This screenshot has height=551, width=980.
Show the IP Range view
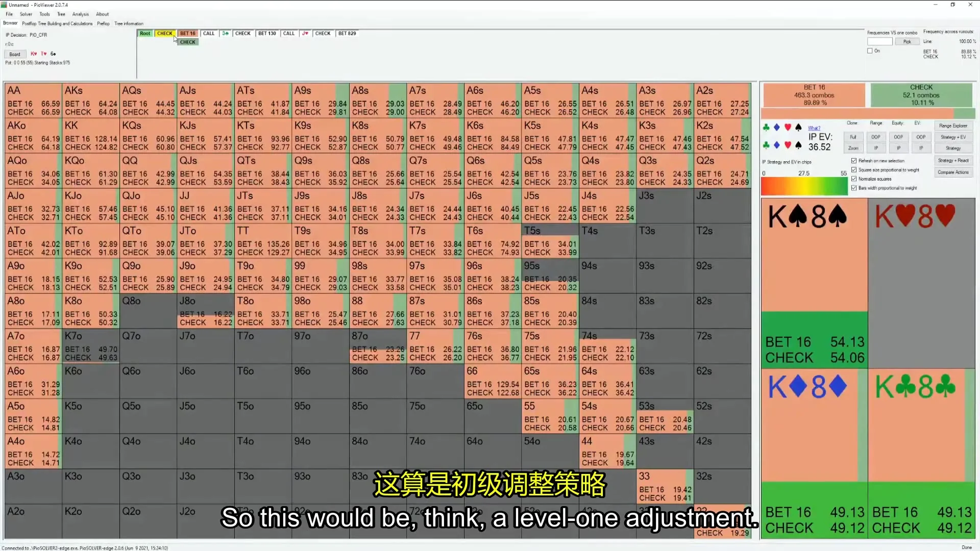pos(876,148)
